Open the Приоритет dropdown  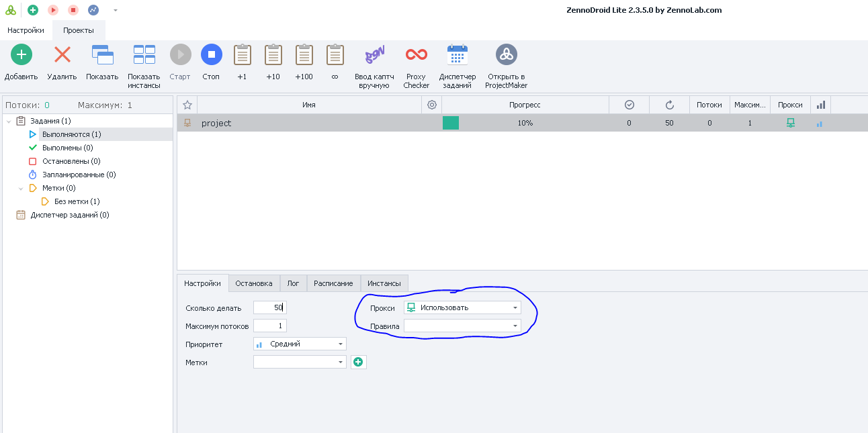pyautogui.click(x=300, y=344)
